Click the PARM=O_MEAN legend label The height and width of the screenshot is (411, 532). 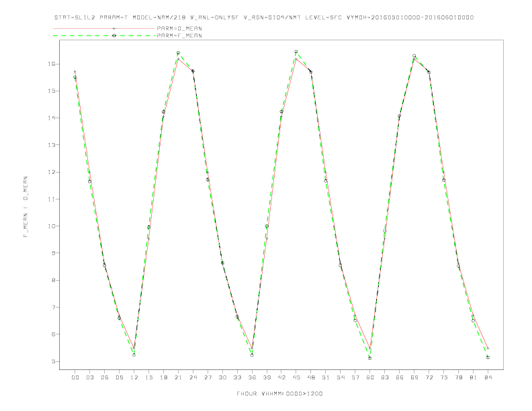pyautogui.click(x=179, y=28)
